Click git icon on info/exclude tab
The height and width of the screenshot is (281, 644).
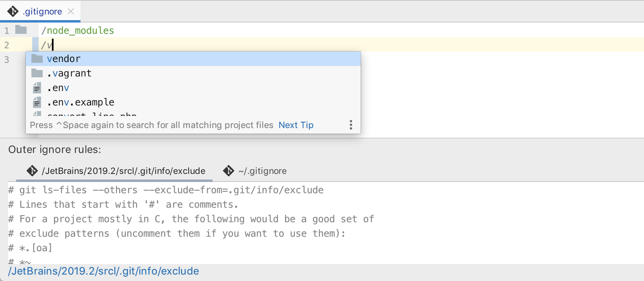[x=32, y=171]
